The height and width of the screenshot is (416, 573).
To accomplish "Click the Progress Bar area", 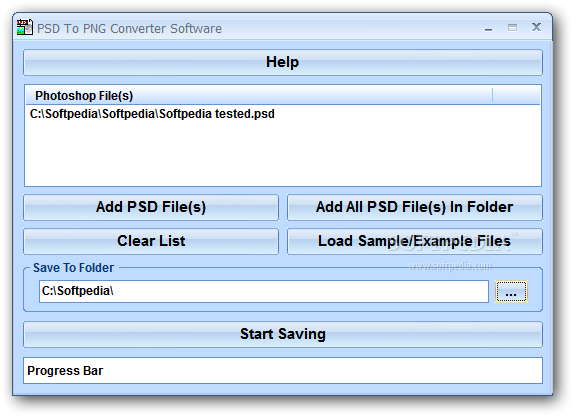I will [283, 371].
